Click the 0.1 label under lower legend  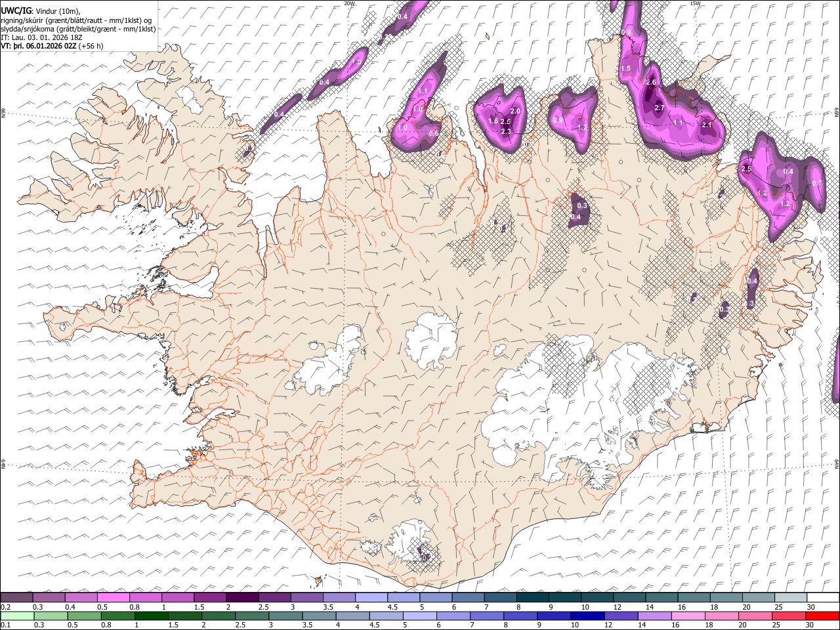click(5, 625)
